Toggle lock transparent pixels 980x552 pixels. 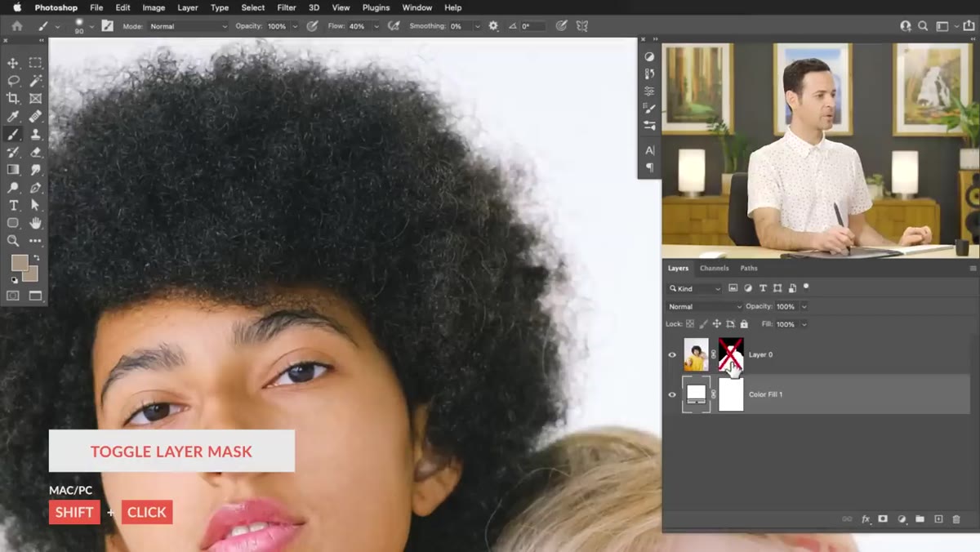(690, 324)
